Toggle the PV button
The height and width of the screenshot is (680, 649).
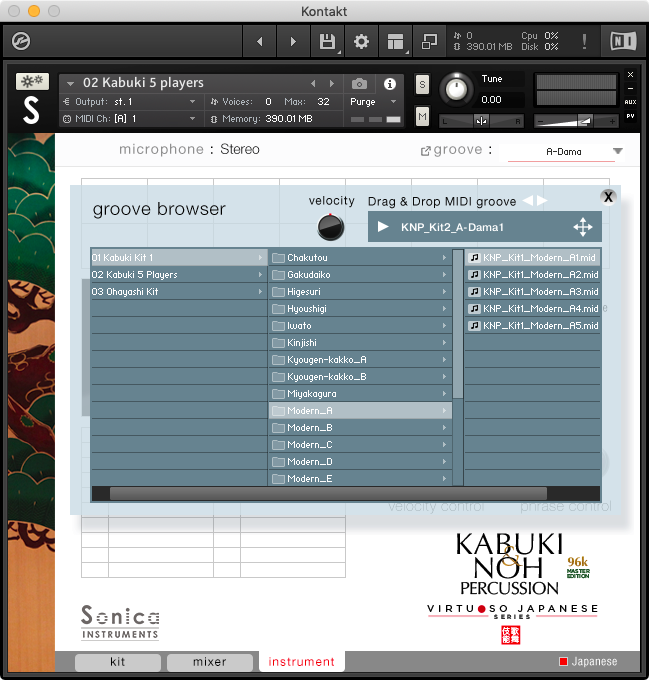(x=630, y=116)
